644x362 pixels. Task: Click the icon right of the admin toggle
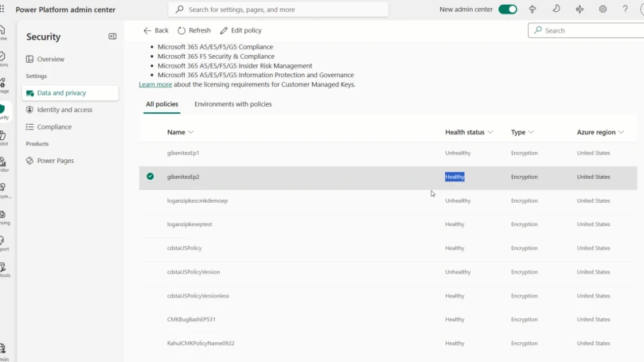[x=533, y=9]
